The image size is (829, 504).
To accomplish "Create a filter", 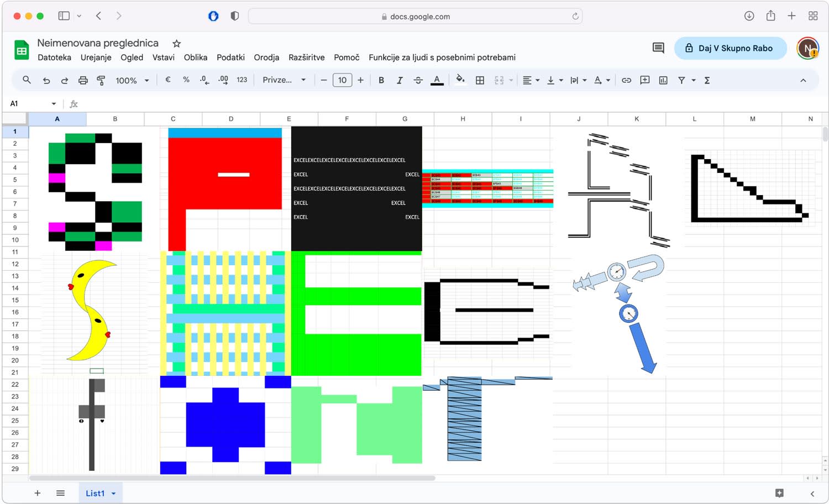I will (682, 80).
